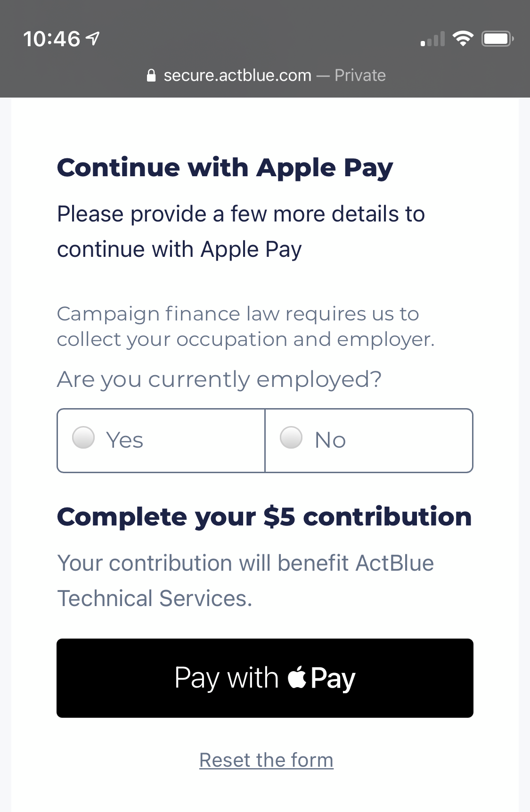Select the No employment radio button

[x=291, y=437]
